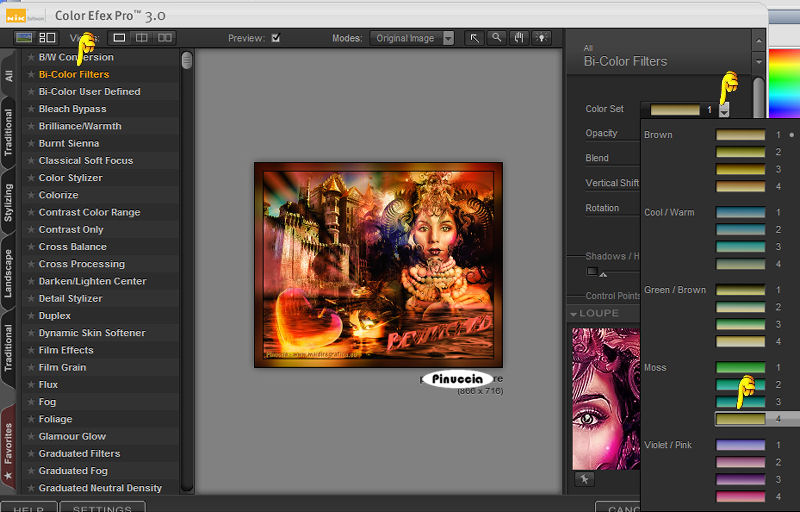Screen dimensions: 800x512
Task: Activate the zoom magnifier tool
Action: 495,38
